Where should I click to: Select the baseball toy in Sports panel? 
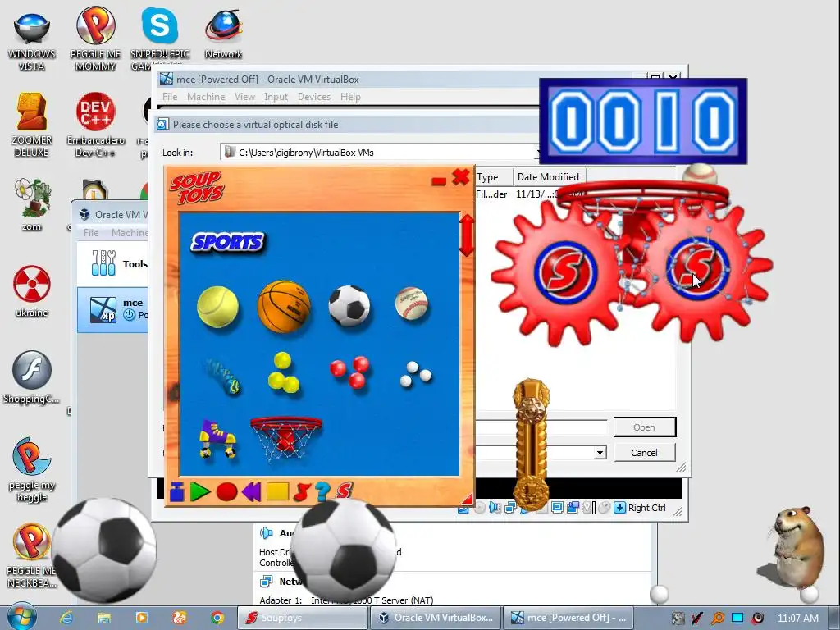point(412,304)
